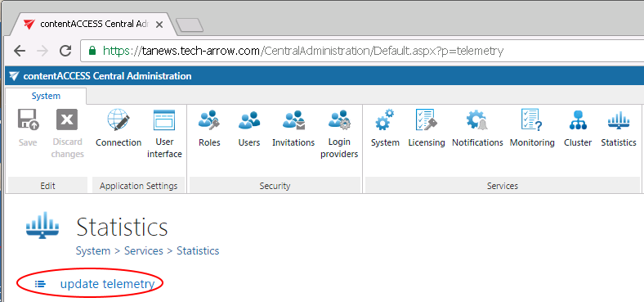Screen dimensions: 644x302
Task: Click the list icon beside update telemetry
Action: pos(40,284)
